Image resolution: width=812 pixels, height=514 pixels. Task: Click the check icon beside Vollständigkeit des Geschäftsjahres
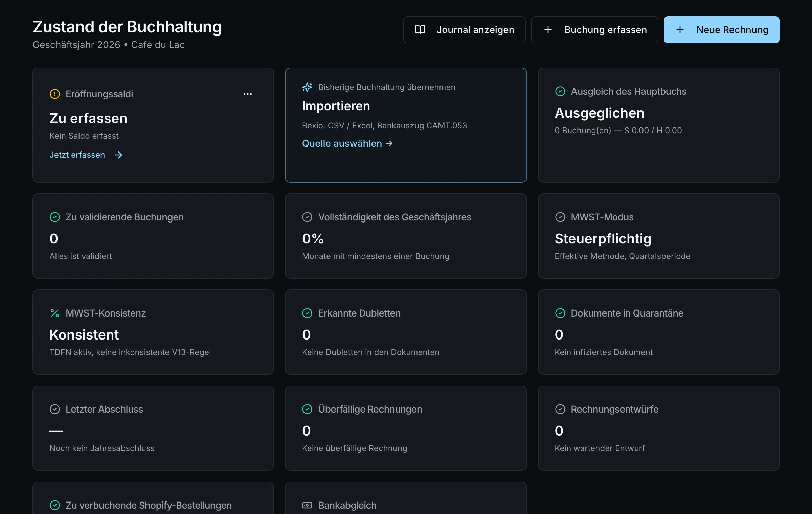point(307,217)
